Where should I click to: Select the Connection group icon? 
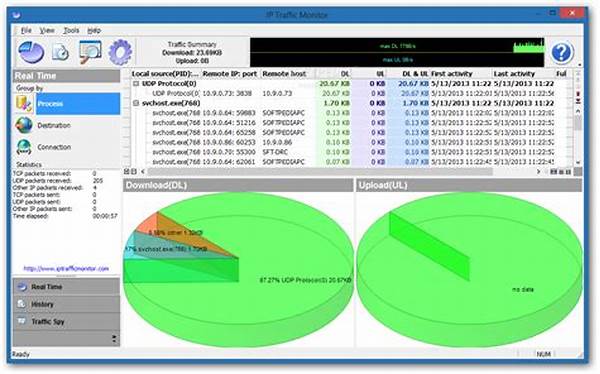pyautogui.click(x=24, y=147)
